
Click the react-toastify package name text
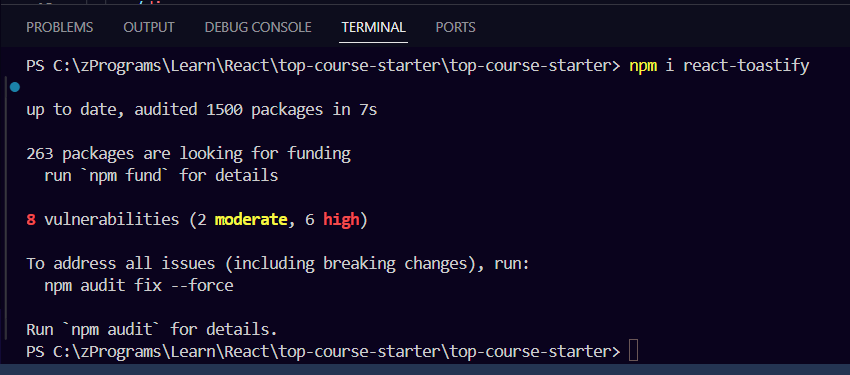746,66
